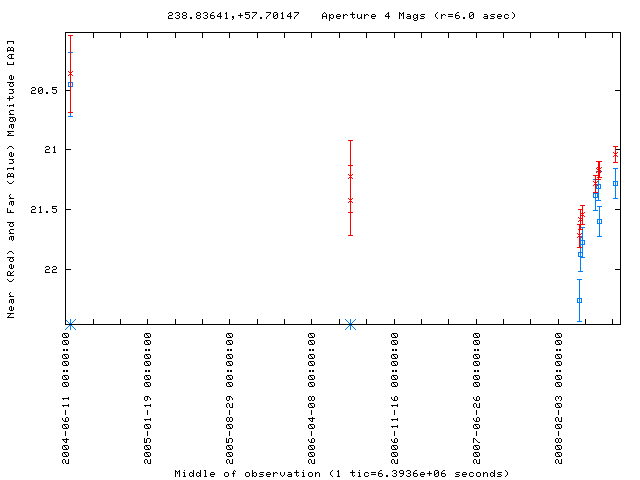Click the blue asterisk marker at the 2004 axis start
Image resolution: width=640 pixels, height=480 pixels.
coord(71,325)
